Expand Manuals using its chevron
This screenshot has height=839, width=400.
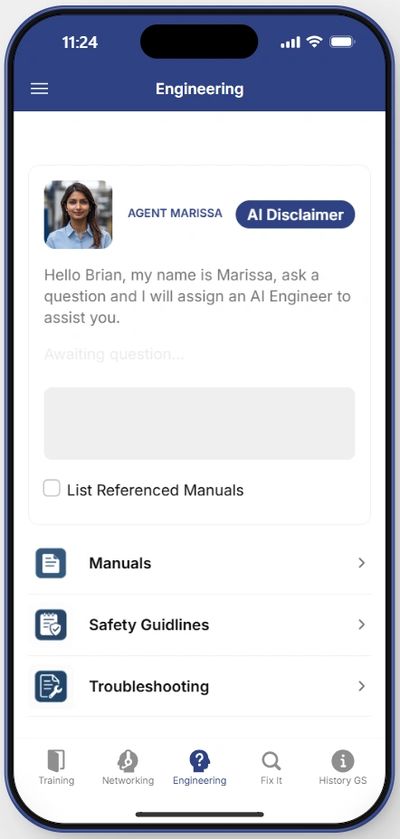point(361,563)
